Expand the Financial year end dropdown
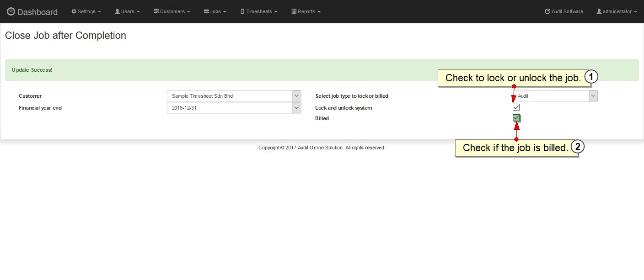Screen dimensions: 644x280 [234, 108]
